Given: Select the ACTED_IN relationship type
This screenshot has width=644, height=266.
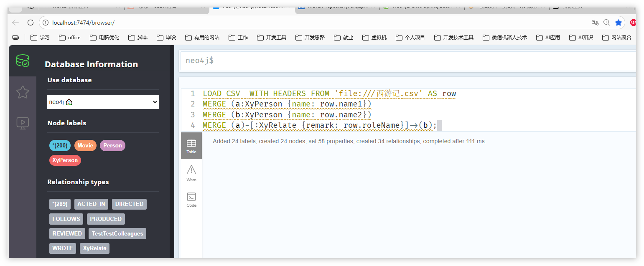Looking at the screenshot, I should click(91, 204).
